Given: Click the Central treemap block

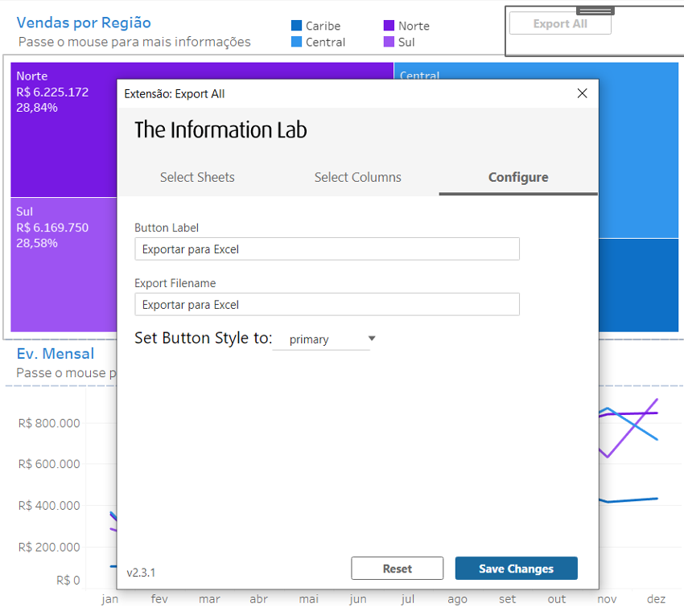Looking at the screenshot, I should pos(639,150).
